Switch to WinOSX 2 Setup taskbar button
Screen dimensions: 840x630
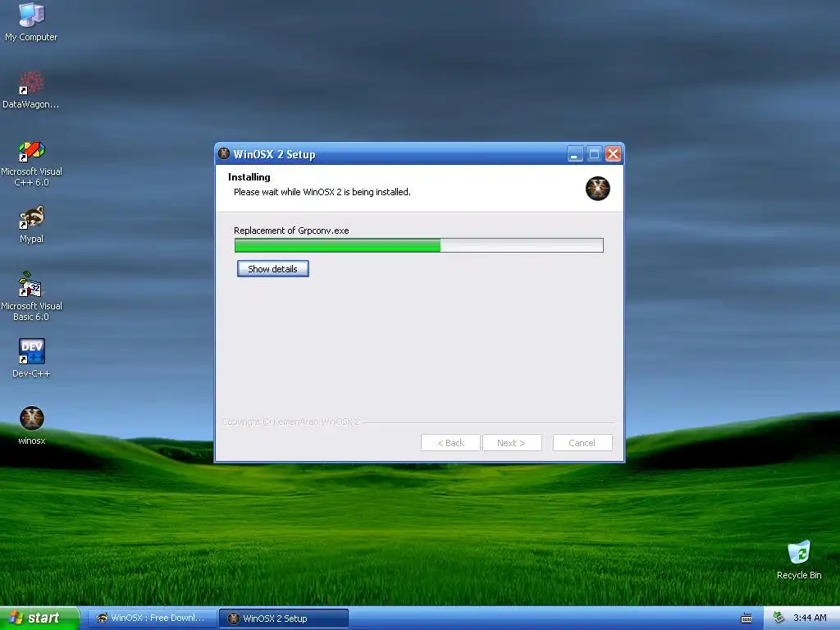[x=284, y=619]
